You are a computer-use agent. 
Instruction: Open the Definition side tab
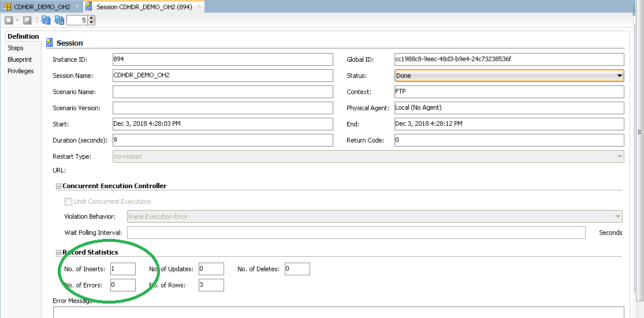24,36
